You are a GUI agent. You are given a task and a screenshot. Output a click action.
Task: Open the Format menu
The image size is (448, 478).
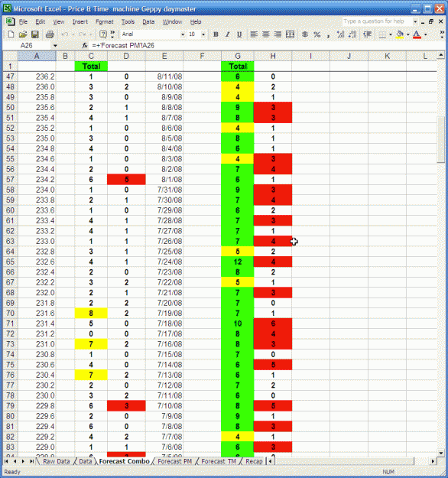click(x=105, y=21)
